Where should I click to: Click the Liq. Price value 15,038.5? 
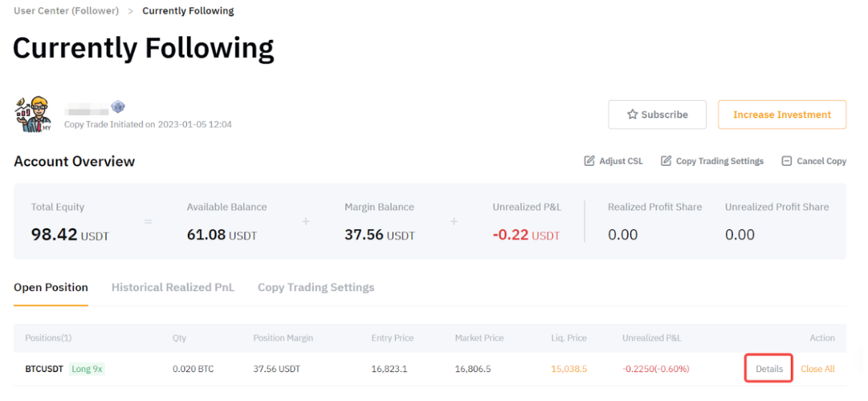pos(569,369)
